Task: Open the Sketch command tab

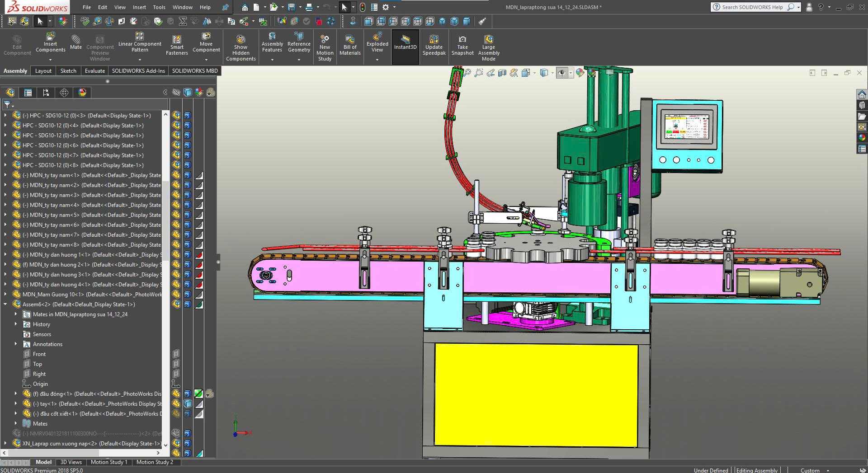Action: click(68, 70)
